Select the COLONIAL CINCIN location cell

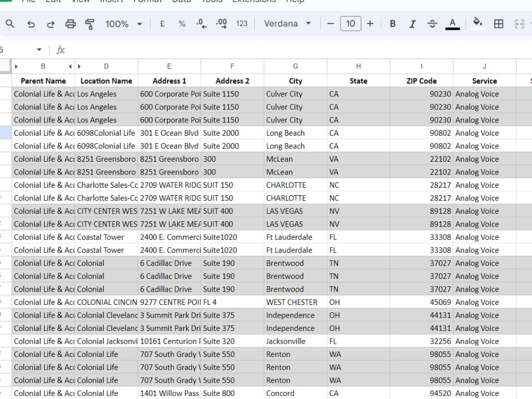tap(106, 302)
